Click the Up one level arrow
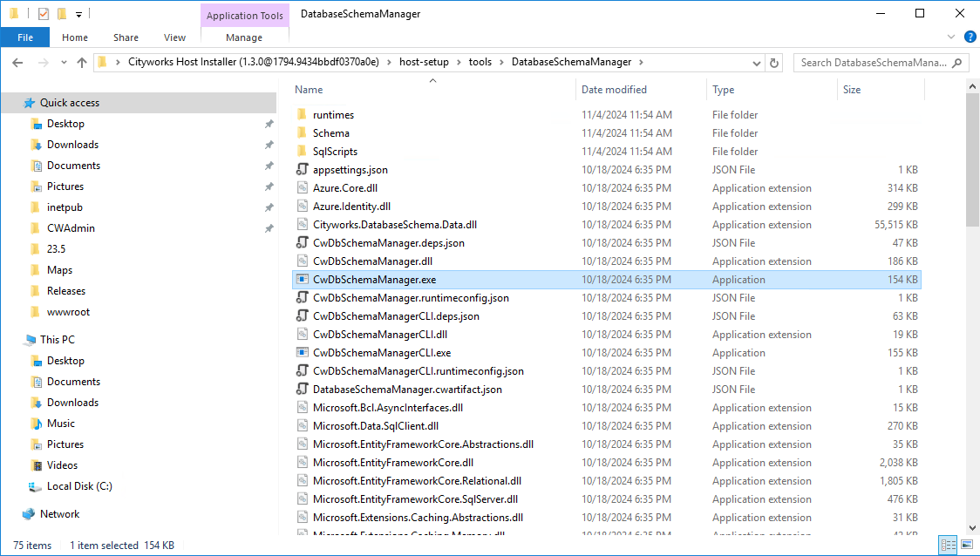Image resolution: width=980 pixels, height=556 pixels. pos(82,63)
